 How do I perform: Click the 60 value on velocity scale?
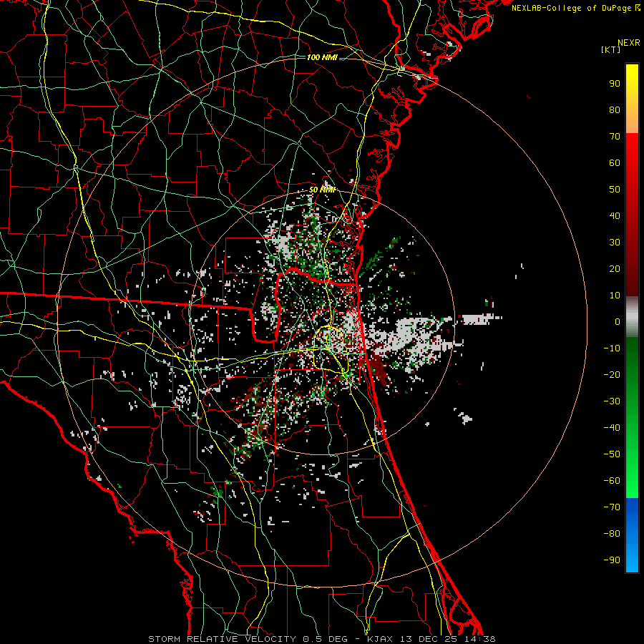click(615, 163)
